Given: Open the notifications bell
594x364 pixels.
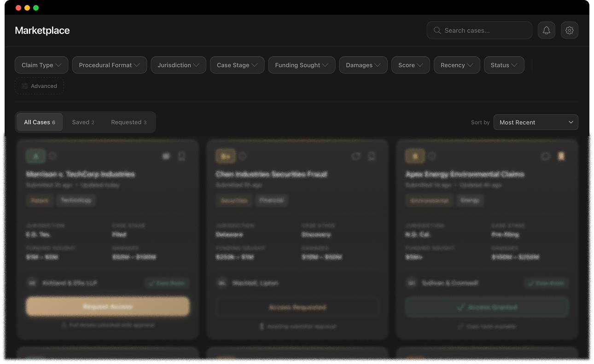Looking at the screenshot, I should [546, 30].
